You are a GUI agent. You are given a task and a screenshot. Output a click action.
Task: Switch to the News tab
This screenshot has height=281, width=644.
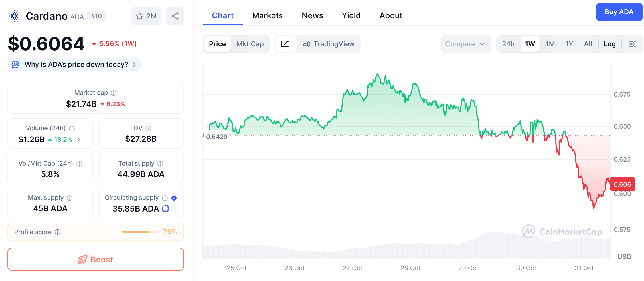(x=312, y=15)
